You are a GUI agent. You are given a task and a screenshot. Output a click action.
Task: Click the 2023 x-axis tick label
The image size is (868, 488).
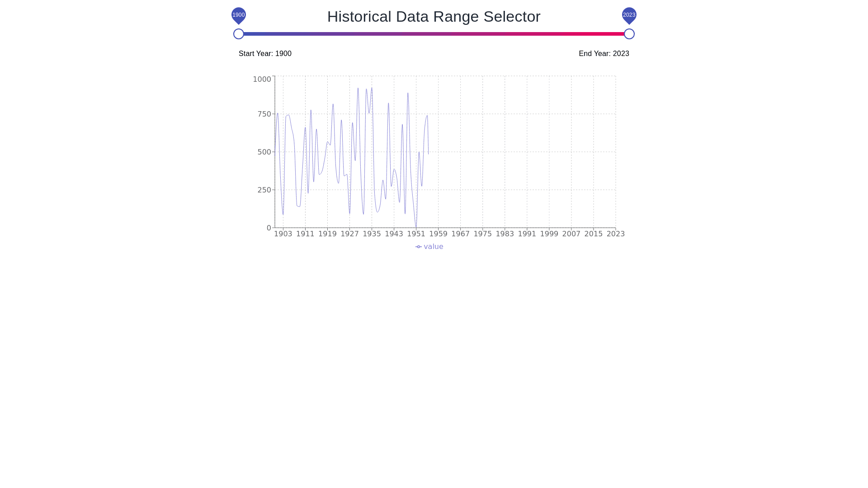tap(615, 234)
